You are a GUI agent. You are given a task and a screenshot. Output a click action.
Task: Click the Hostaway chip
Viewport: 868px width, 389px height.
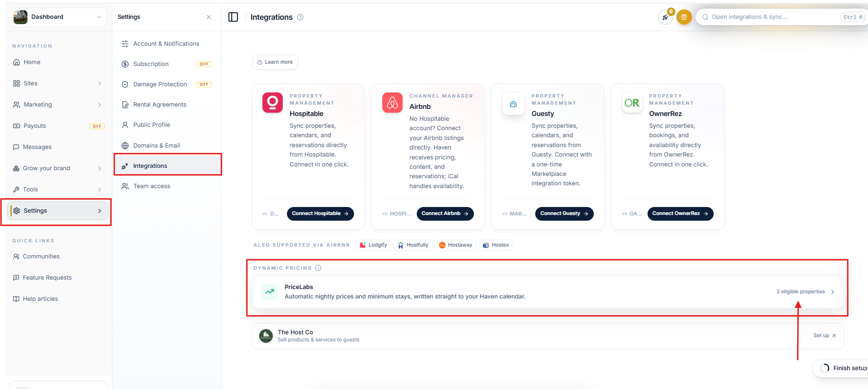point(455,245)
